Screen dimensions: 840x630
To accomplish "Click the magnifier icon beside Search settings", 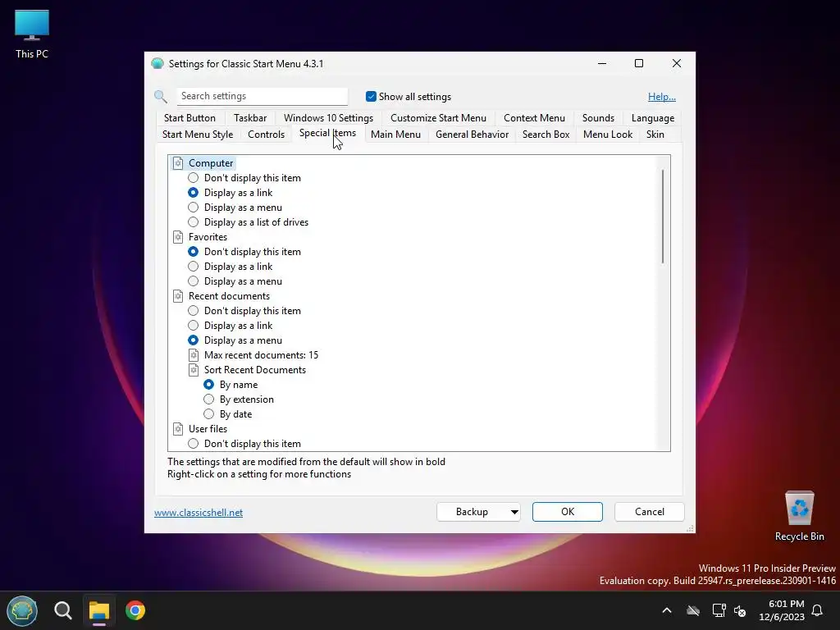I will click(x=161, y=97).
